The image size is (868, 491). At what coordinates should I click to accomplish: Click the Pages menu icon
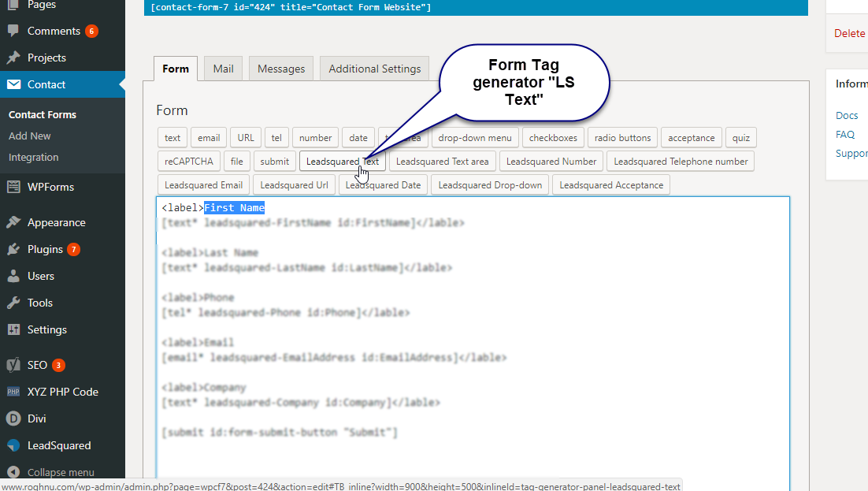(x=13, y=5)
